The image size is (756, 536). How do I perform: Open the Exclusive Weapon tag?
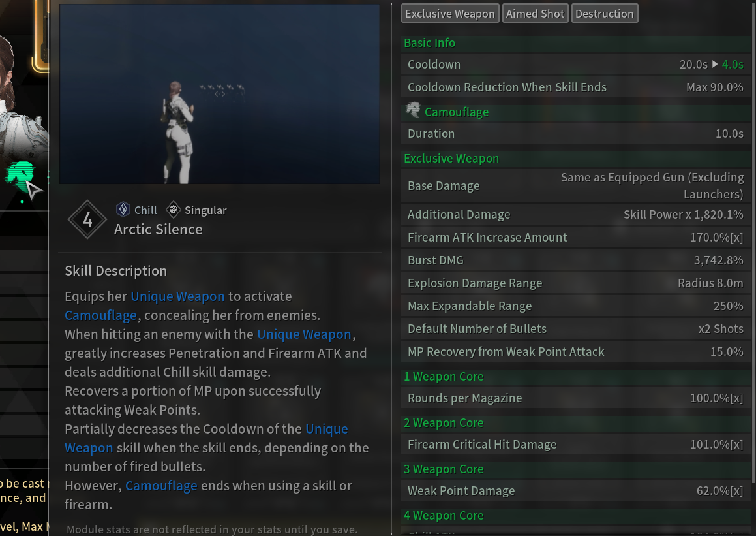450,14
